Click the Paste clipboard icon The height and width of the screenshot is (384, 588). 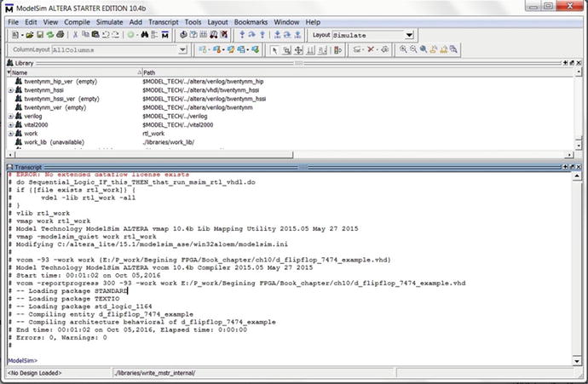(x=95, y=35)
